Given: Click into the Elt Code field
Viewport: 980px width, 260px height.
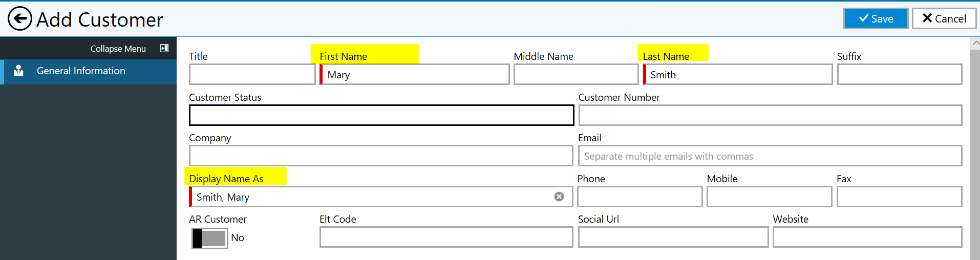Looking at the screenshot, I should (446, 237).
